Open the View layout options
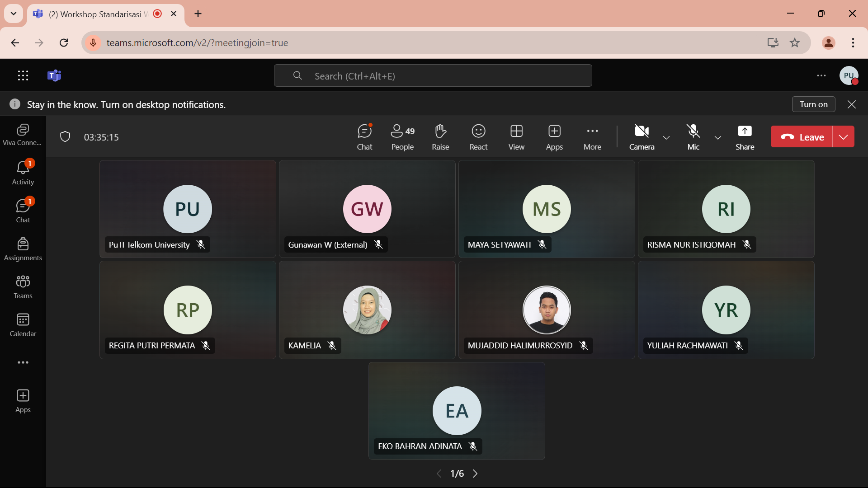This screenshot has width=868, height=488. [x=516, y=137]
